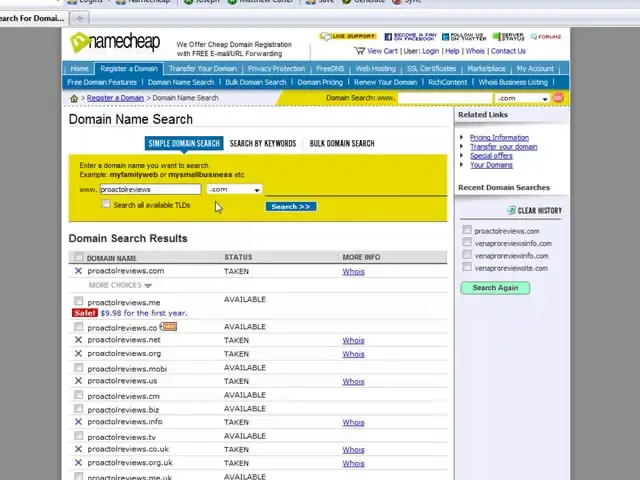The height and width of the screenshot is (480, 640).
Task: Click the Login link
Action: coord(431,51)
